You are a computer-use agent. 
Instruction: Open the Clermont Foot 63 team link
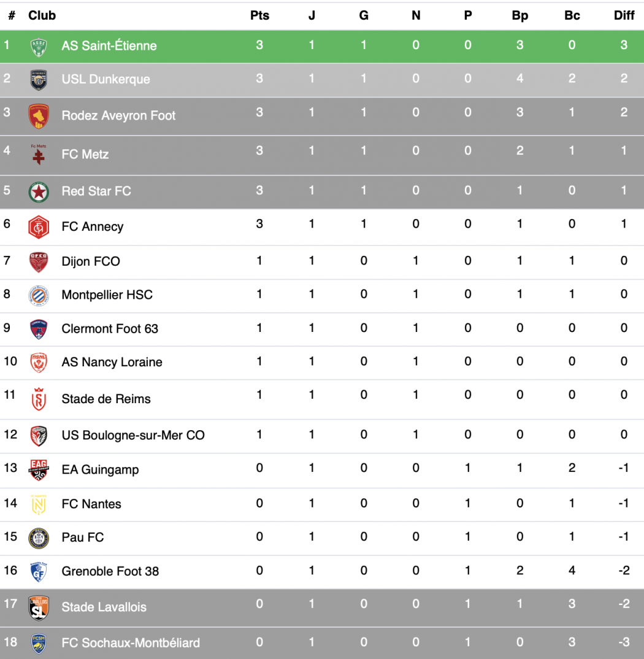point(110,329)
